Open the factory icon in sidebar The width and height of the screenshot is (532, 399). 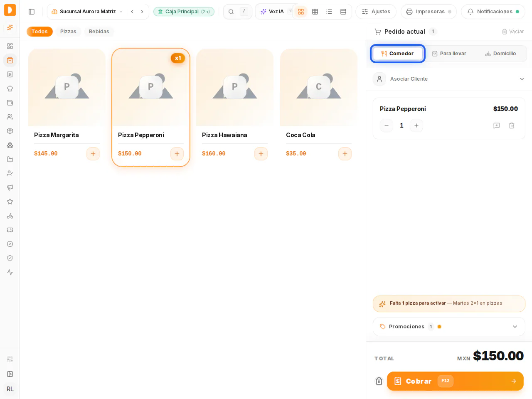click(10, 159)
